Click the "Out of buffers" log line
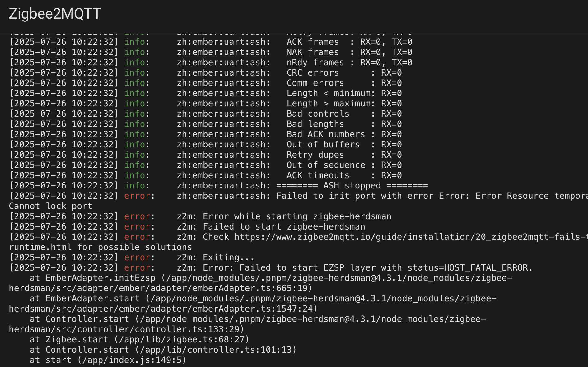Image resolution: width=588 pixels, height=367 pixels. pyautogui.click(x=323, y=145)
